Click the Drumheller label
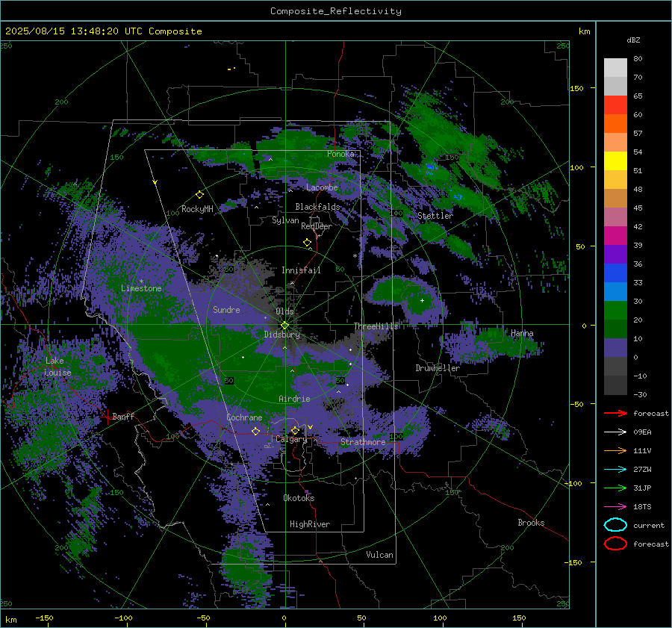The image size is (672, 628). click(438, 368)
